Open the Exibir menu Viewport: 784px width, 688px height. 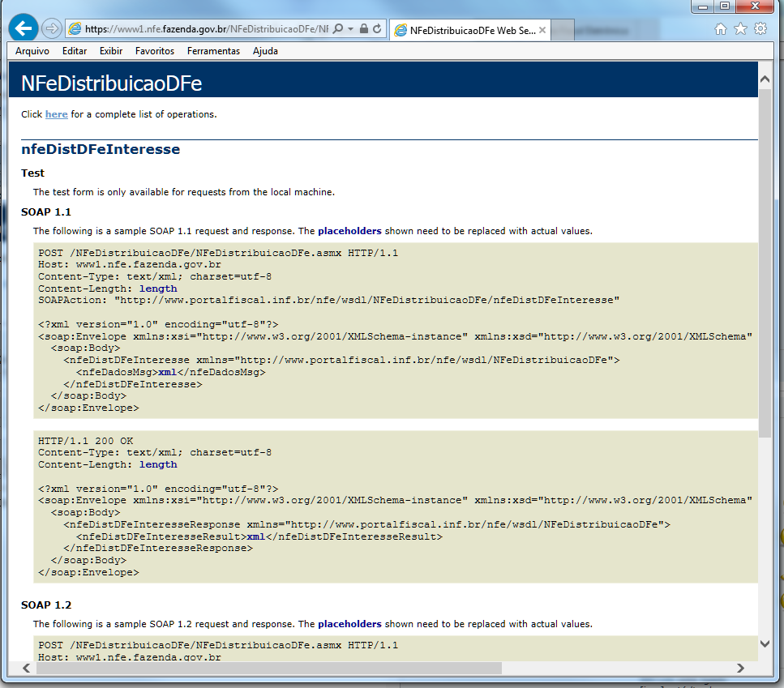click(111, 51)
